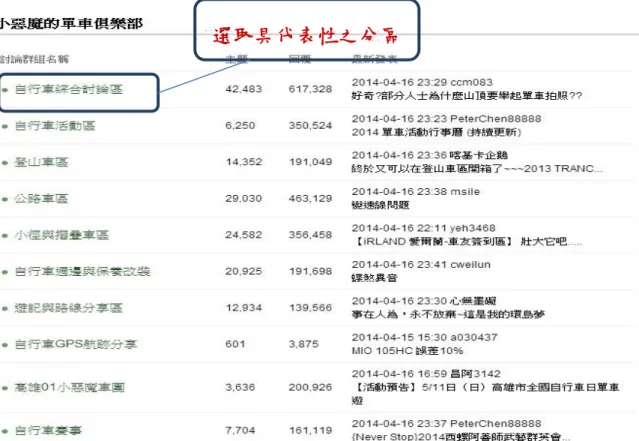Click timestamp 2014-04-16 23:37 PeterChen88888
The width and height of the screenshot is (639, 441).
point(446,423)
